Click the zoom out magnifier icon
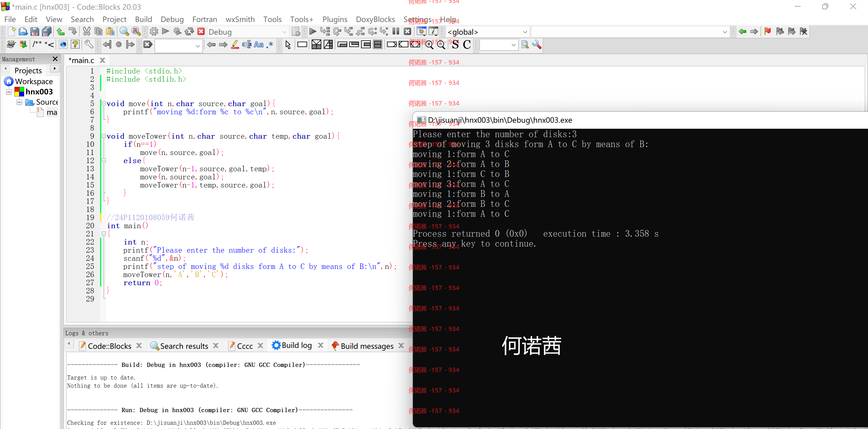 pos(441,45)
